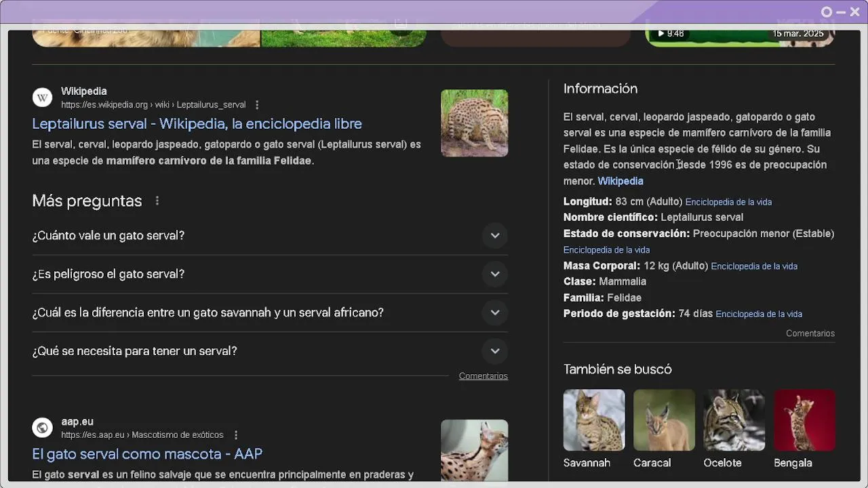Expand savannah vs serval africano difference question
Image resolution: width=868 pixels, height=488 pixels.
270,312
